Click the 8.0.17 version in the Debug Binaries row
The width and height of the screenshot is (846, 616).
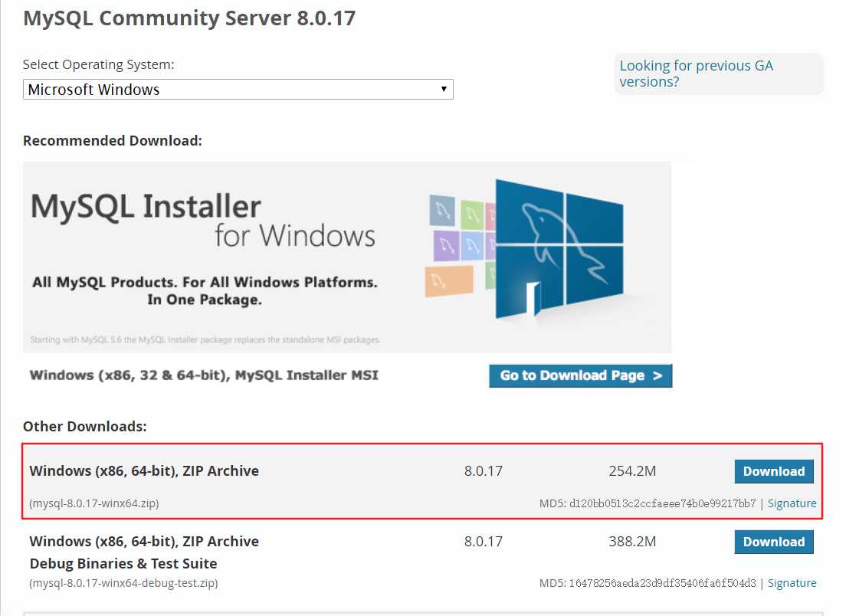[x=484, y=542]
